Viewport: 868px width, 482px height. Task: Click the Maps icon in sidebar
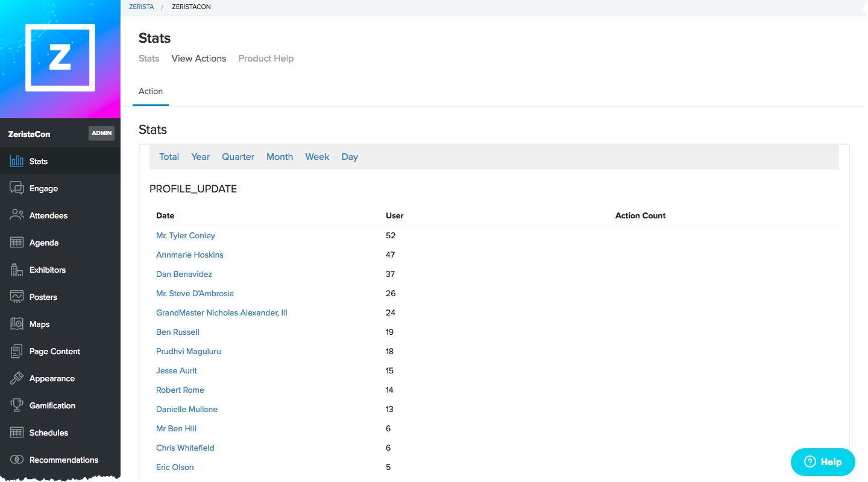pos(17,324)
